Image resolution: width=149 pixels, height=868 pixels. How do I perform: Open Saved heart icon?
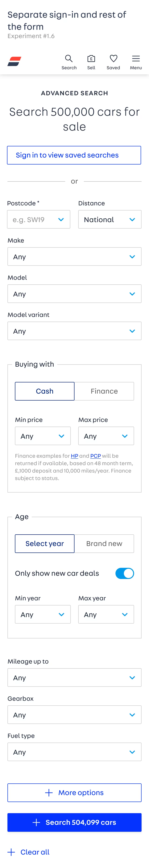click(114, 59)
